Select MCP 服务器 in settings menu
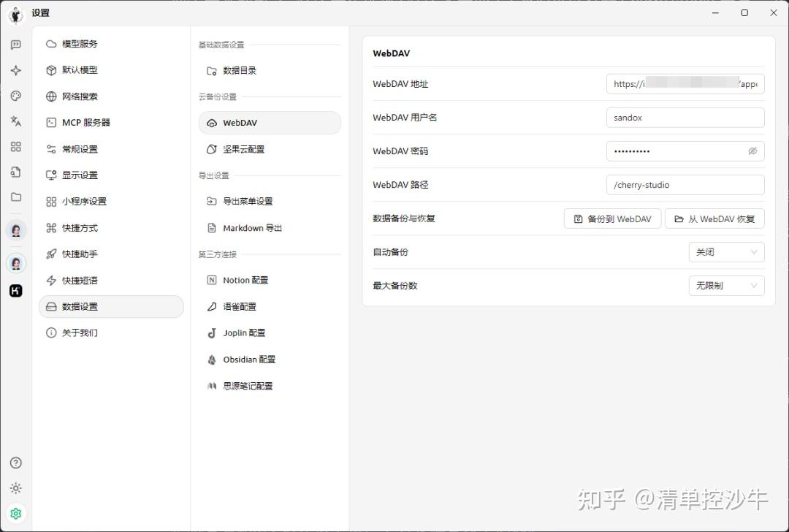 (x=111, y=122)
